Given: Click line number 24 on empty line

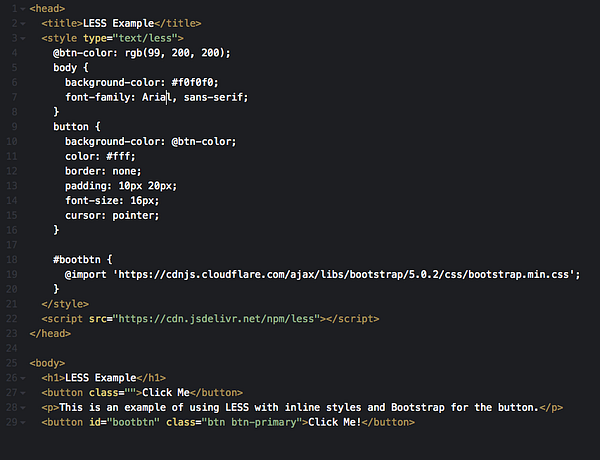Looking at the screenshot, I should point(11,348).
